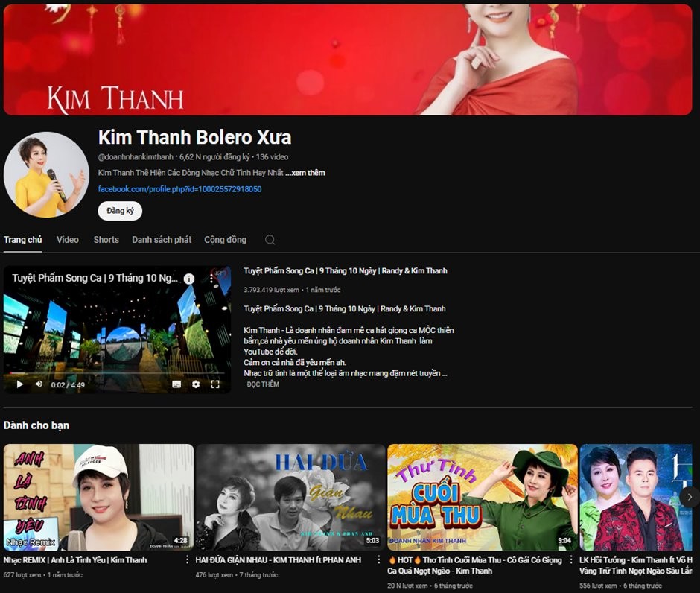Toggle subtitles on the featured video player
This screenshot has width=700, height=593.
pyautogui.click(x=176, y=384)
